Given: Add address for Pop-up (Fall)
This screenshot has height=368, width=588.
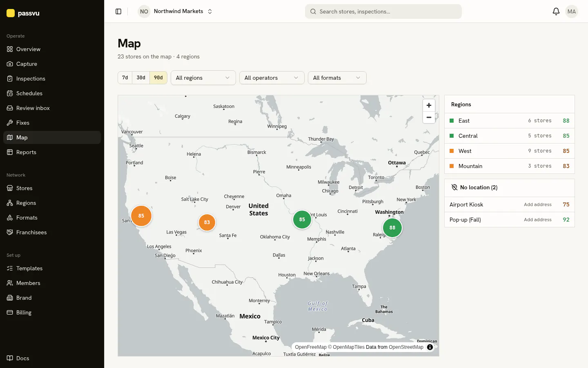Looking at the screenshot, I should pyautogui.click(x=537, y=220).
